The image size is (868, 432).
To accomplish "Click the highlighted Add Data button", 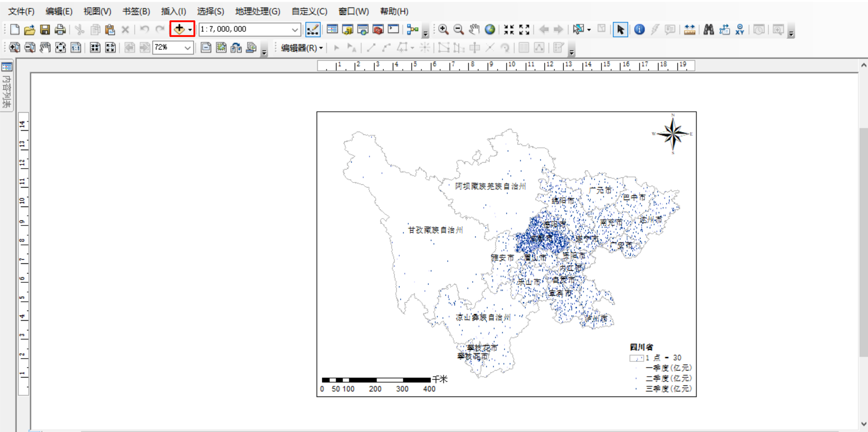I will pyautogui.click(x=179, y=29).
